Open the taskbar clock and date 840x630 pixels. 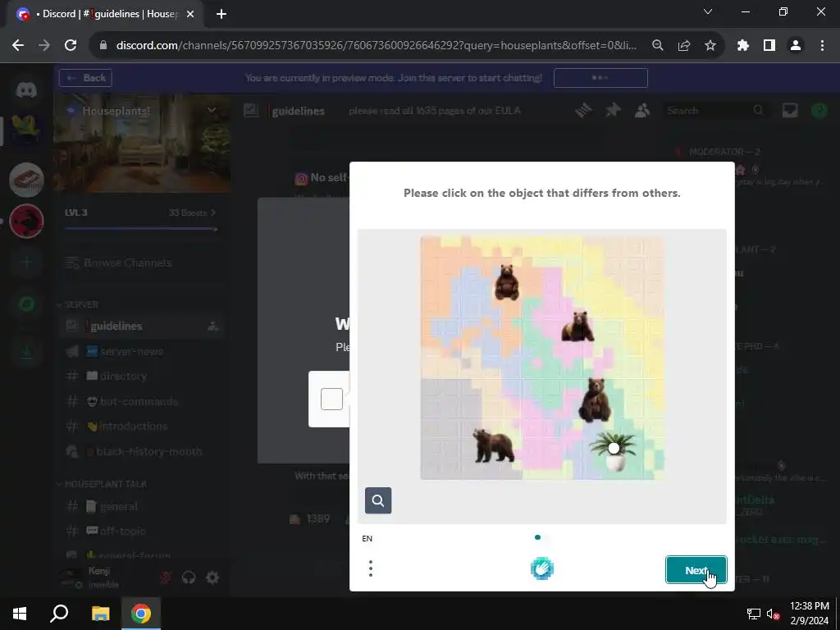click(810, 614)
